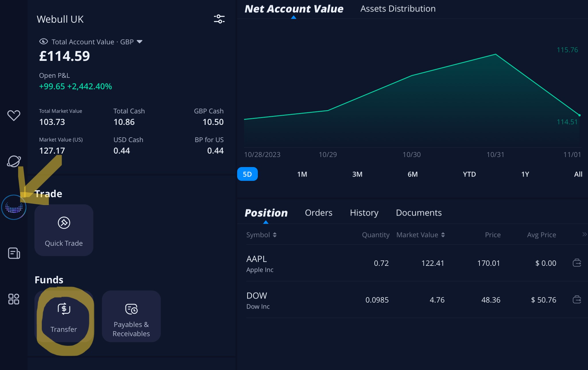The width and height of the screenshot is (588, 370).
Task: Click the DOW quantity 0.0985
Action: point(377,300)
